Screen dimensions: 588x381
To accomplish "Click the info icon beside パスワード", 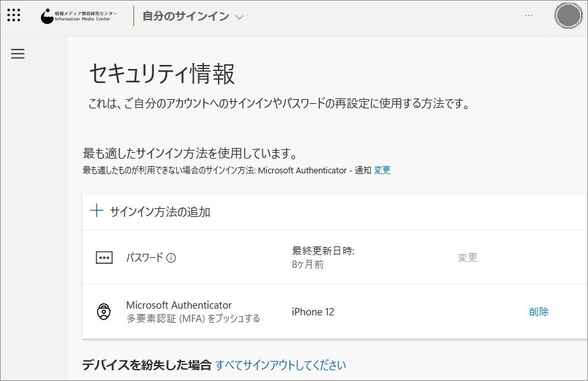I will coord(171,258).
